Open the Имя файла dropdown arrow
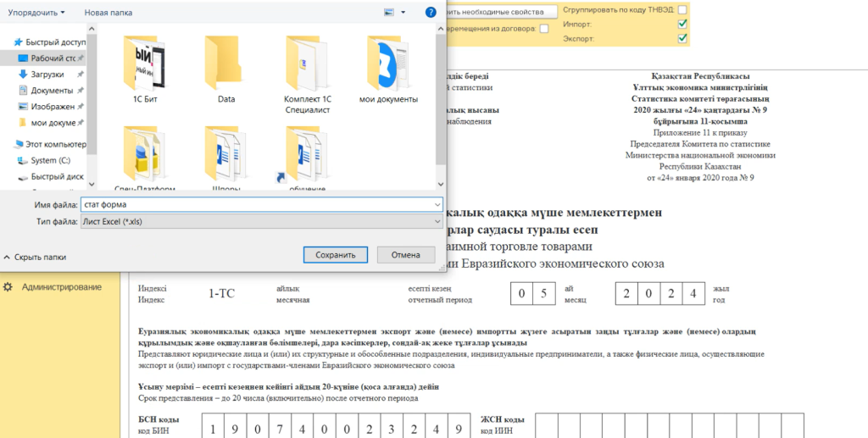This screenshot has height=438, width=868. click(437, 205)
